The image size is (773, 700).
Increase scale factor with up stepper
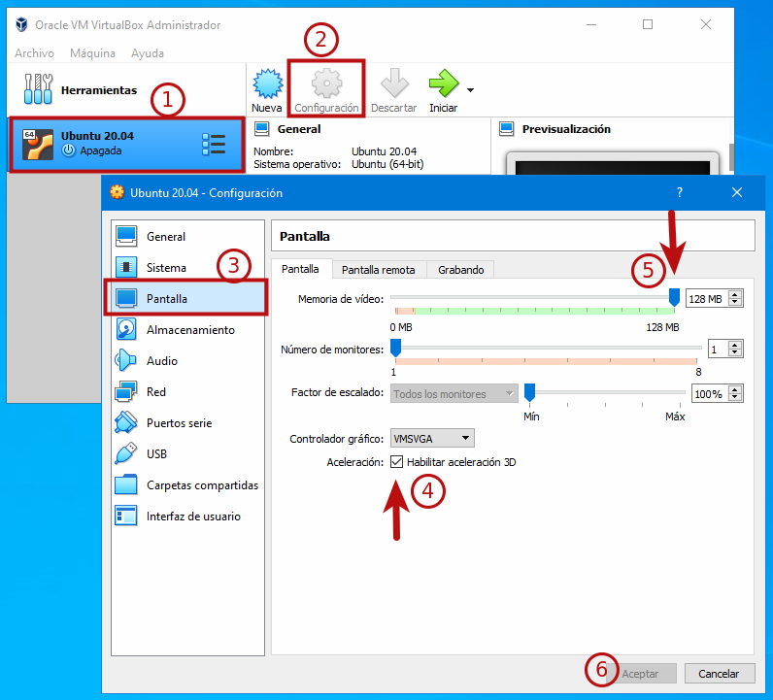(735, 390)
